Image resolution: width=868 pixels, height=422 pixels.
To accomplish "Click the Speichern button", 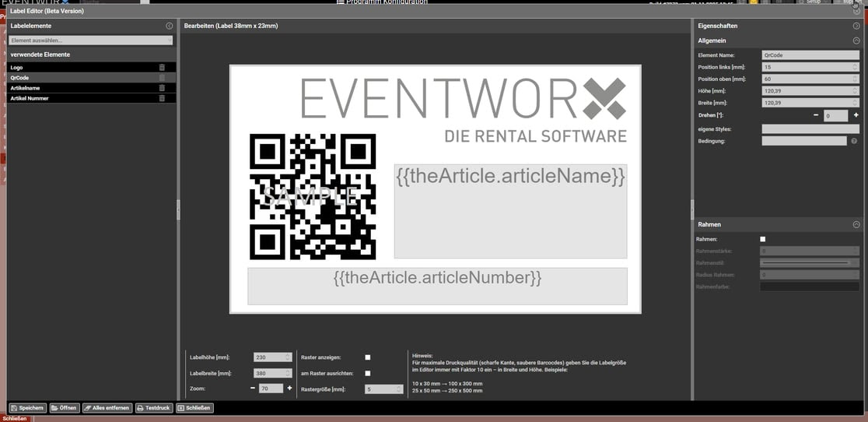I will 27,408.
